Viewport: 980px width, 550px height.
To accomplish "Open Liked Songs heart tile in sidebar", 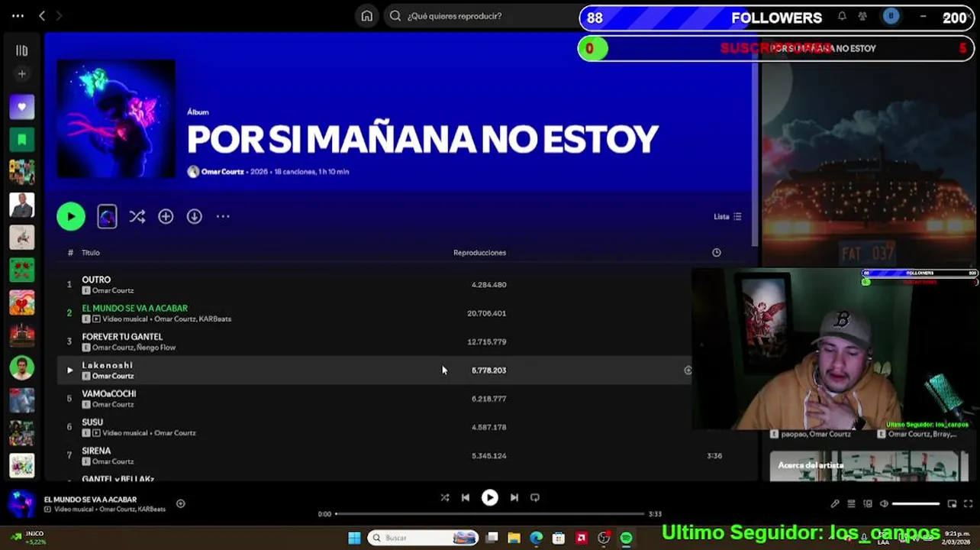I will [21, 107].
